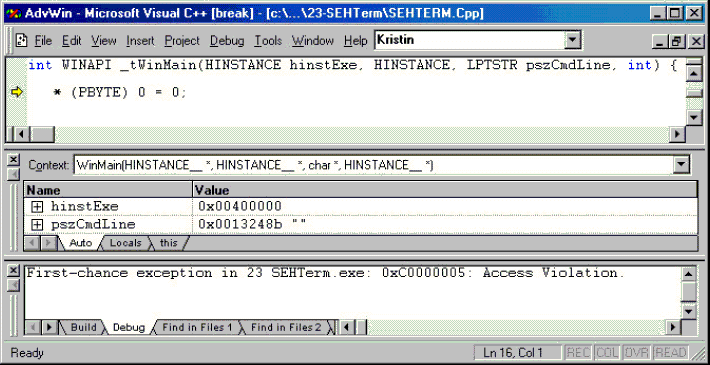The height and width of the screenshot is (365, 710).
Task: Click the Name column header
Action: (x=108, y=190)
